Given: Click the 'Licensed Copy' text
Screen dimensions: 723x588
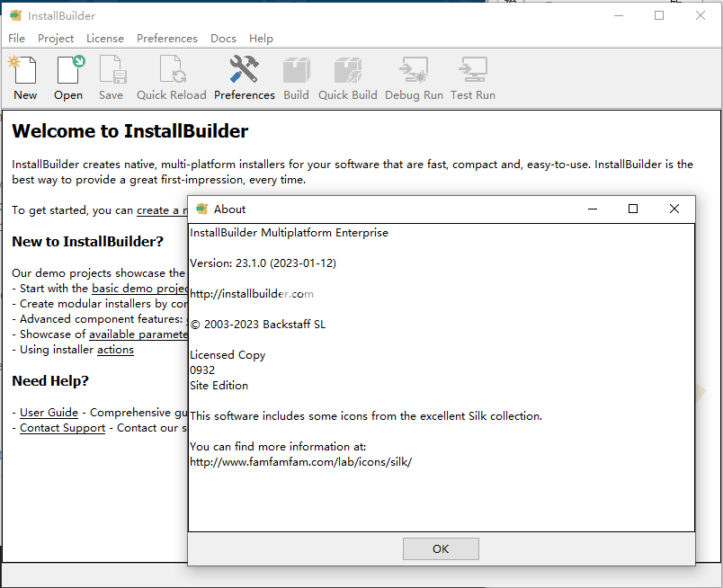Looking at the screenshot, I should pyautogui.click(x=228, y=355).
